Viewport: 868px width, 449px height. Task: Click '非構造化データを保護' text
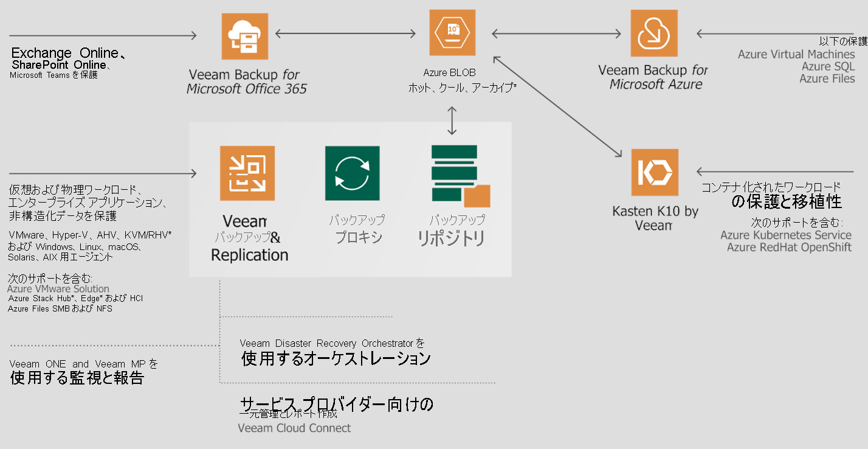63,216
